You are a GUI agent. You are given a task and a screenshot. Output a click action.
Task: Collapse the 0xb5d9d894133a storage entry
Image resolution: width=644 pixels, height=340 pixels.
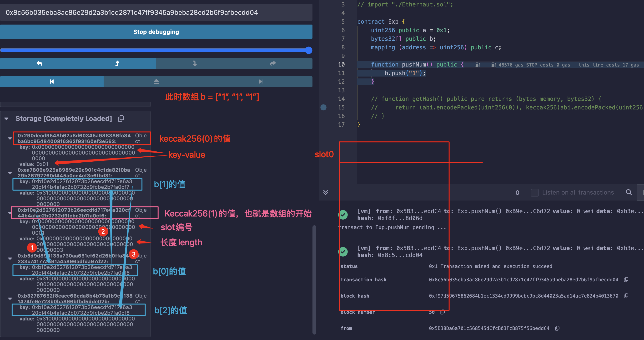pyautogui.click(x=10, y=259)
